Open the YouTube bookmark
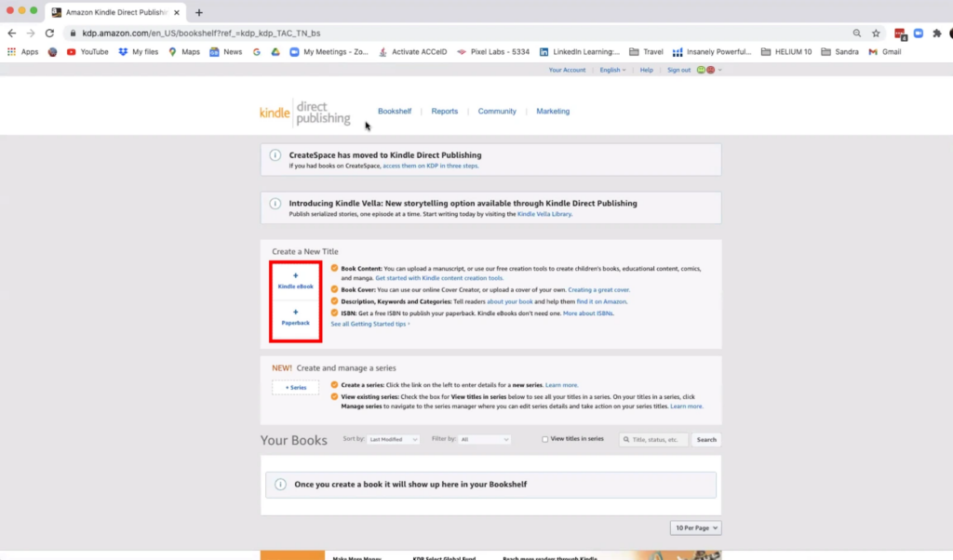This screenshot has width=953, height=560. (87, 51)
